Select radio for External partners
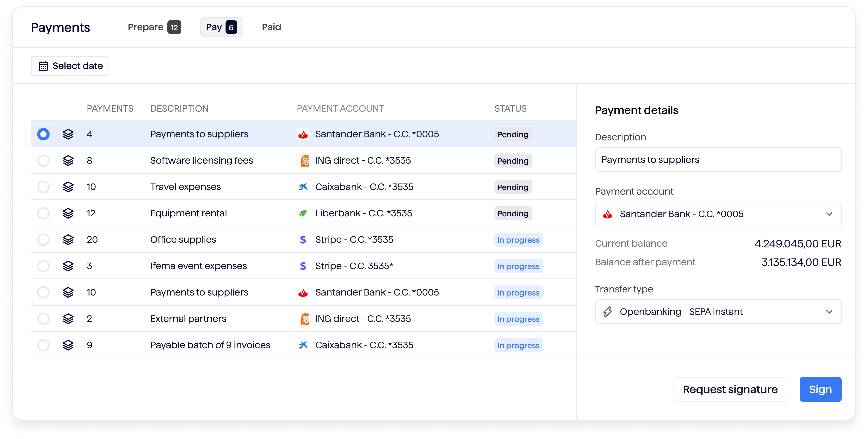This screenshot has height=439, width=868. pyautogui.click(x=43, y=319)
